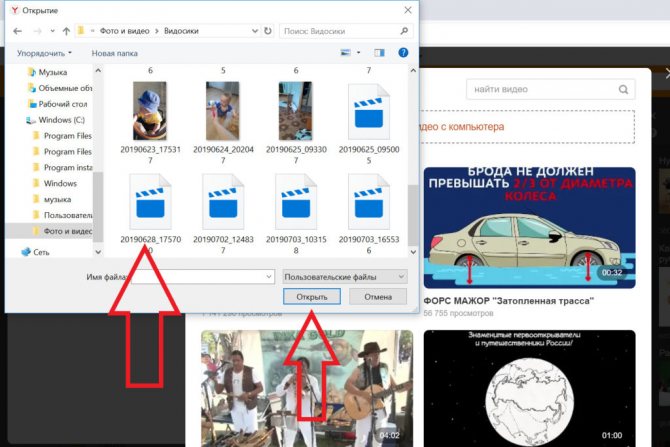Screen dimensions: 670x447
Task: Select first 'Program Files' folder
Action: tap(62, 136)
